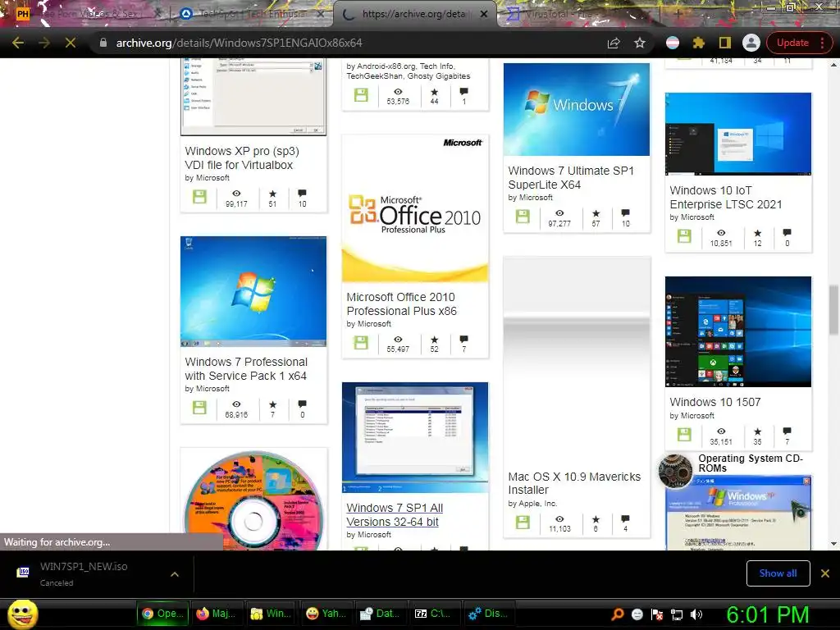
Task: Click Show all downloads button
Action: 778,573
